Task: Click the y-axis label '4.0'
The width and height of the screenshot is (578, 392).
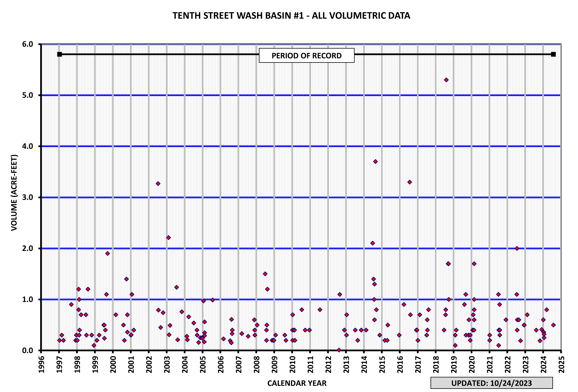Action: (x=28, y=146)
